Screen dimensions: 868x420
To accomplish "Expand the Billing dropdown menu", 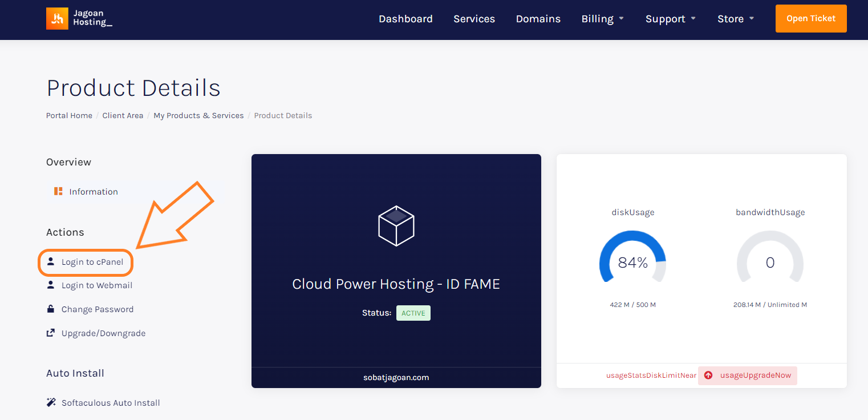I will [x=603, y=19].
